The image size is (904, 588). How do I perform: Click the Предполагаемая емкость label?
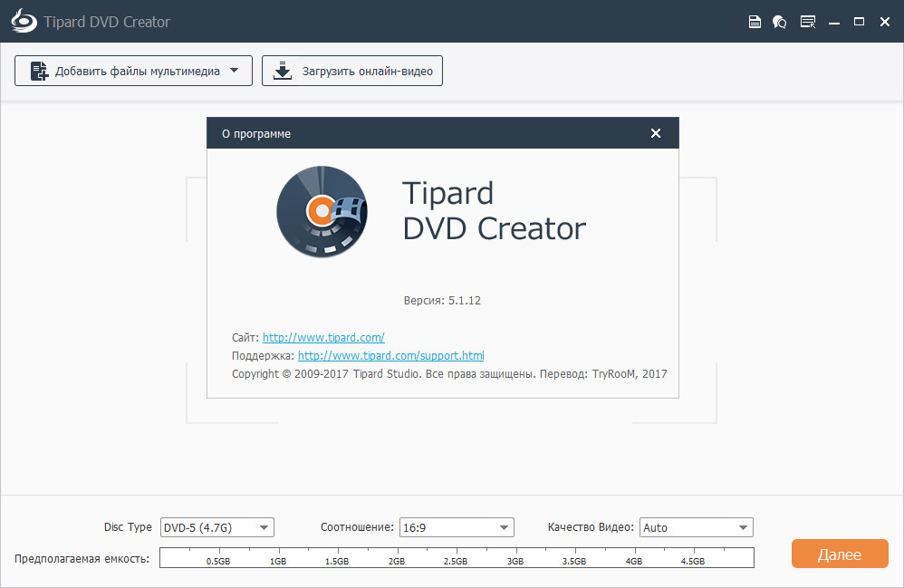pyautogui.click(x=82, y=559)
